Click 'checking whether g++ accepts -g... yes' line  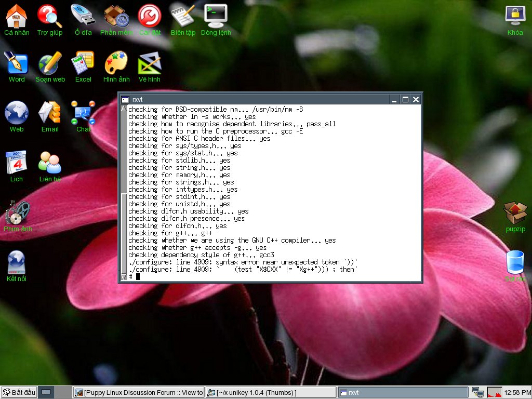[x=197, y=248]
